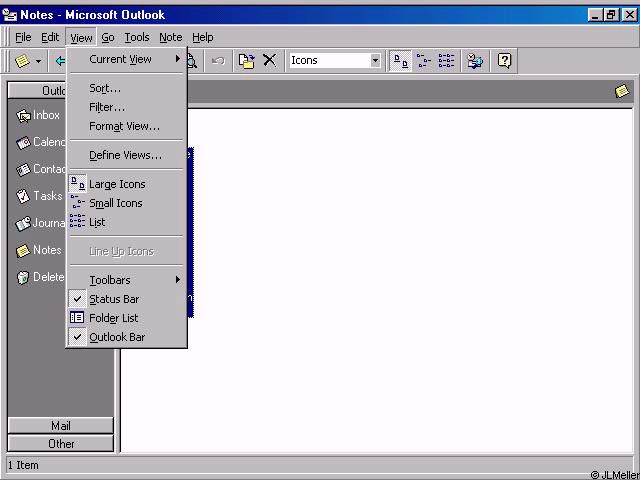Open Notes from the Outlook Bar
This screenshot has width=640, height=480.
tap(39, 250)
